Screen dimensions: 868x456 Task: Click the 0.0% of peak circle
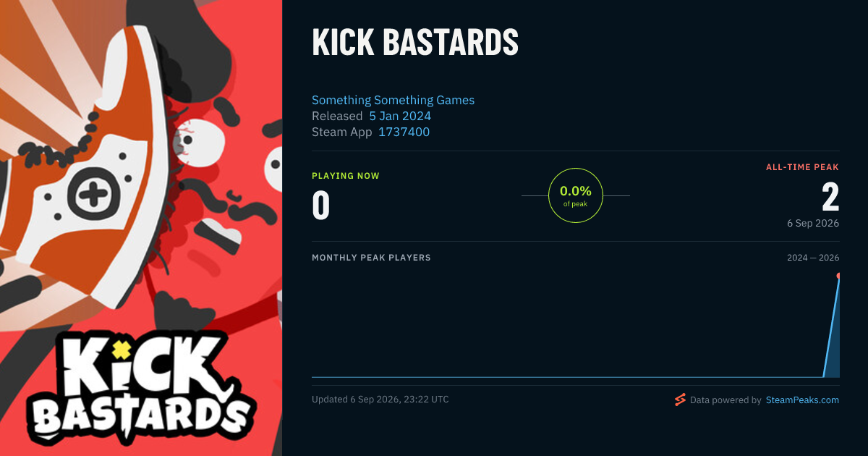click(x=576, y=195)
